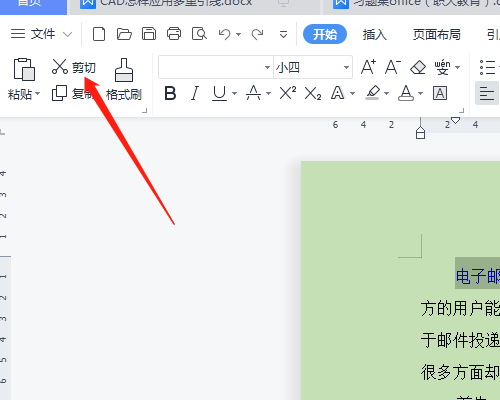The image size is (500, 400).
Task: Increase font size with A+ icon
Action: pyautogui.click(x=368, y=67)
